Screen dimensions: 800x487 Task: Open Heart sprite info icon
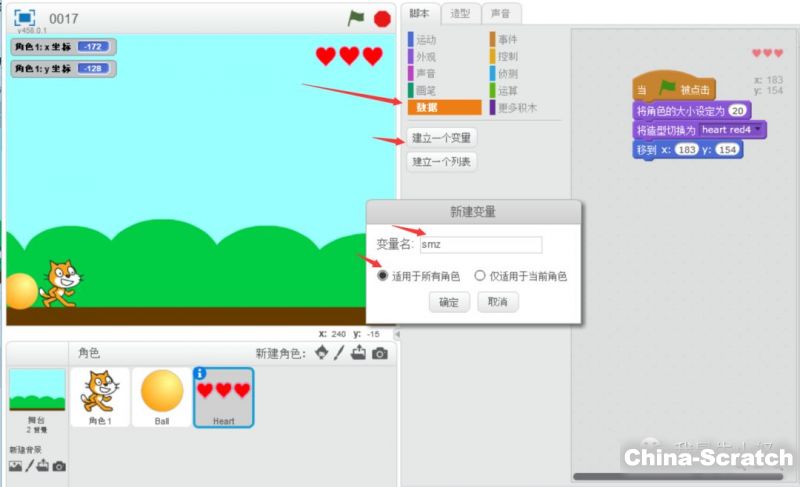pos(200,373)
